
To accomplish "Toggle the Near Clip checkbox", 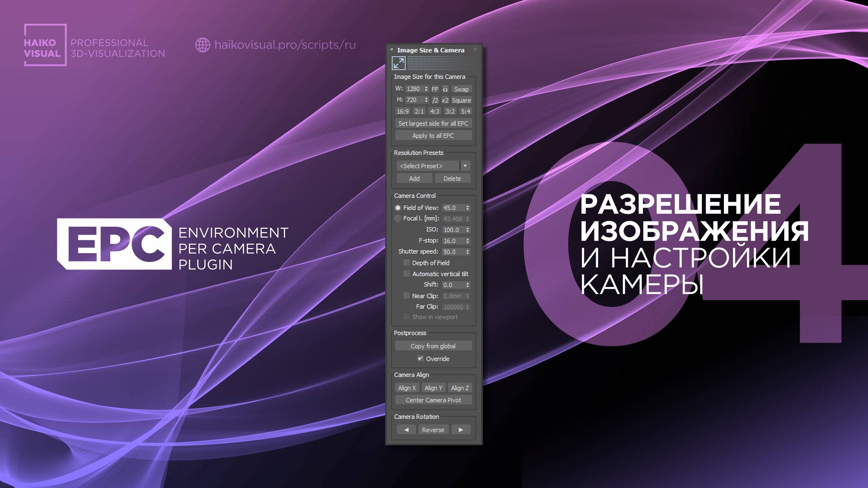I will pyautogui.click(x=407, y=296).
